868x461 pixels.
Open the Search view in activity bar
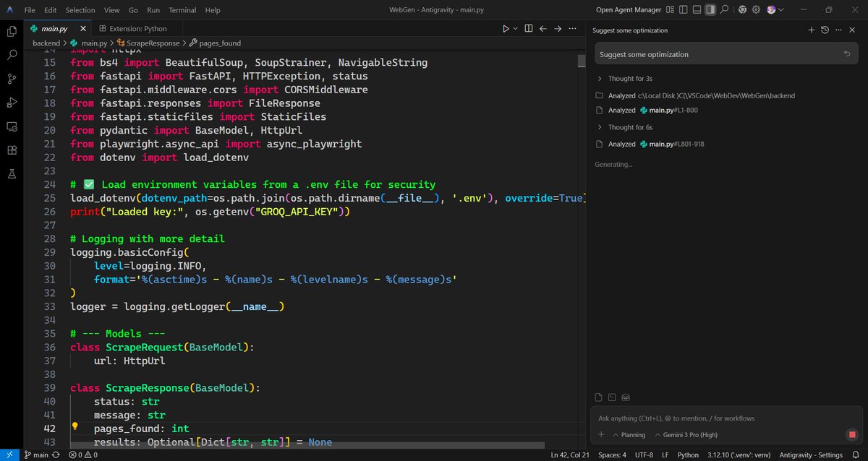click(x=12, y=55)
